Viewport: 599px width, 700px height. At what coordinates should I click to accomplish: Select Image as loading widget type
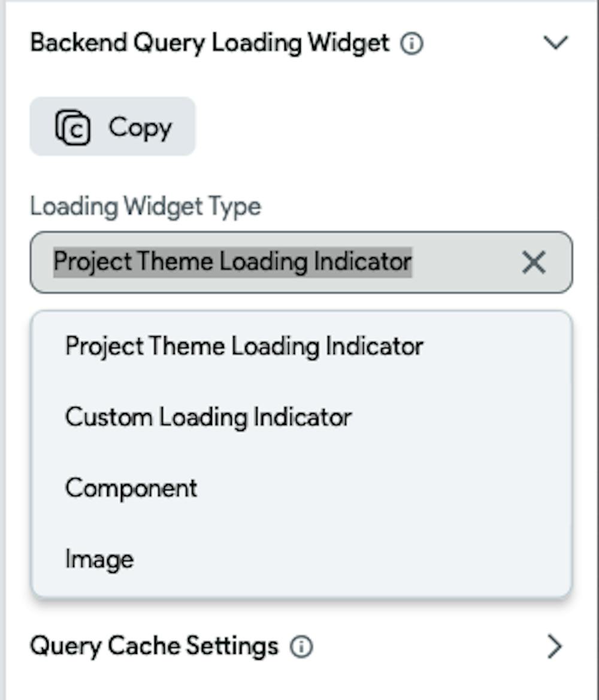point(99,559)
